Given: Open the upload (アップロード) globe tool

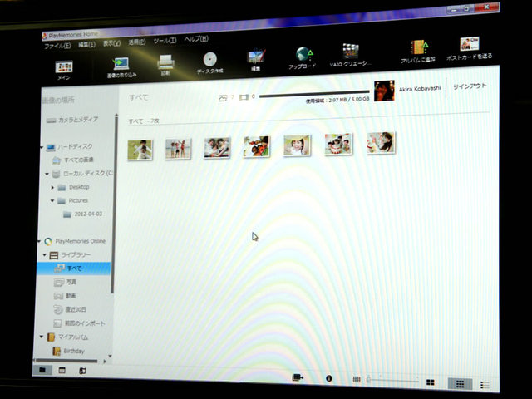Looking at the screenshot, I should point(303,57).
